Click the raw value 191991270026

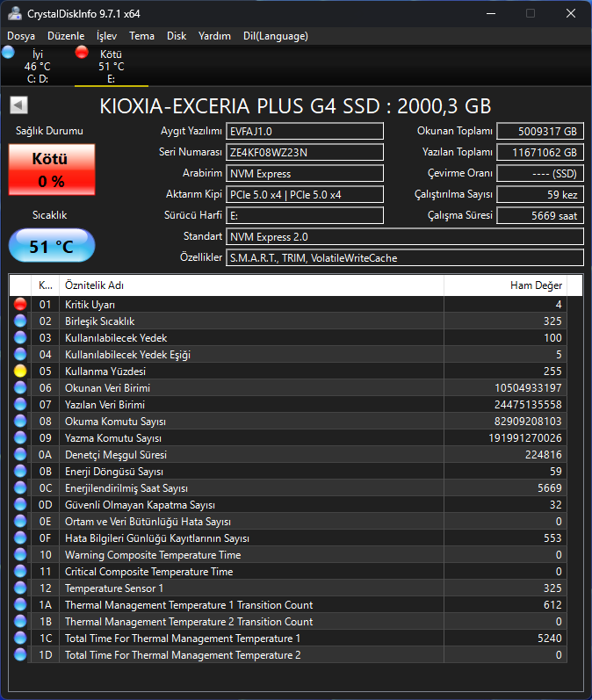(x=525, y=438)
